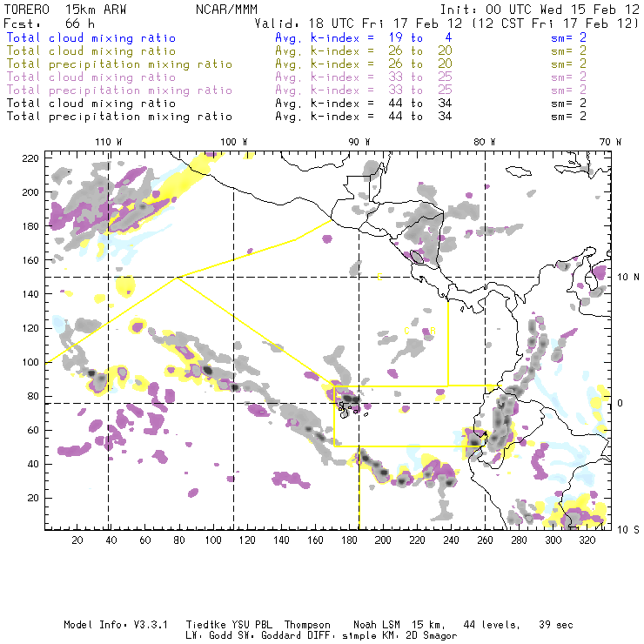Click the 'Model Info: V3.3.1' footer text
The width and height of the screenshot is (644, 644).
[116, 625]
